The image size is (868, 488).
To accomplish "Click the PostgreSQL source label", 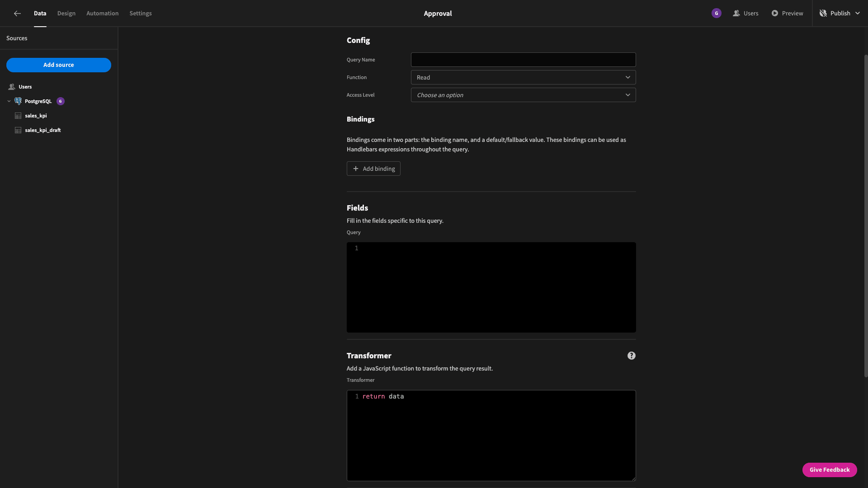I will tap(38, 101).
